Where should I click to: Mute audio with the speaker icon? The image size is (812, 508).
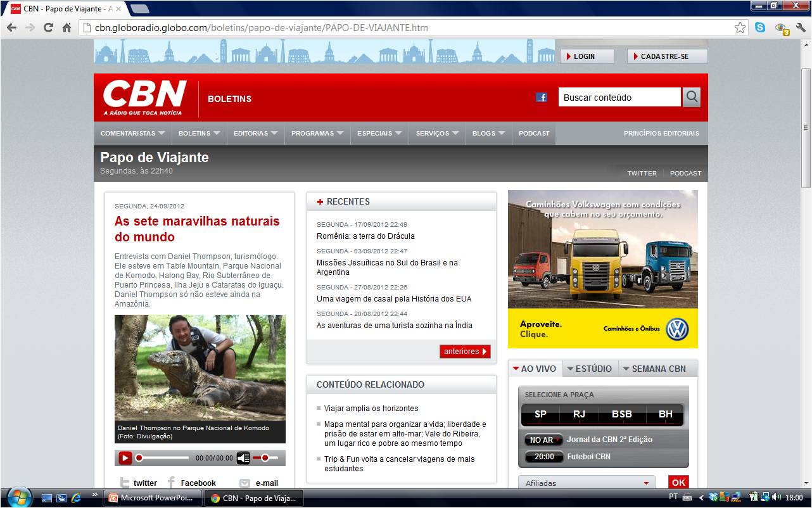[x=244, y=457]
